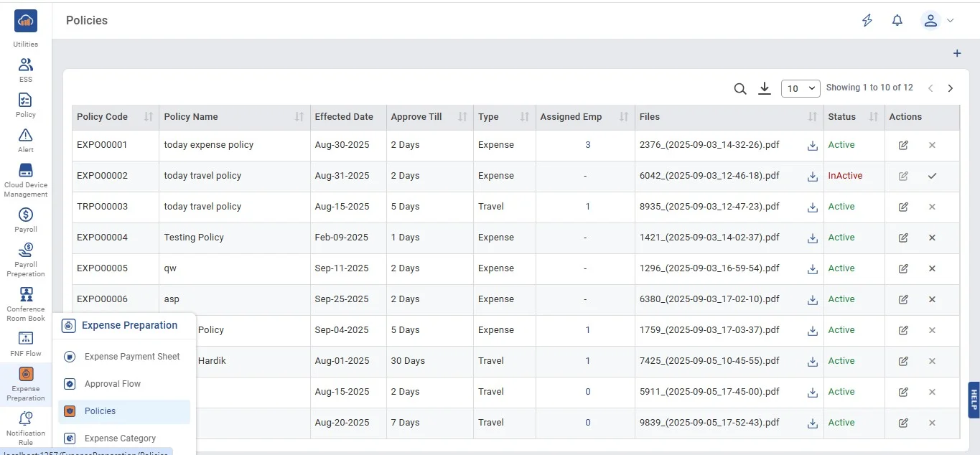The height and width of the screenshot is (455, 980).
Task: Expand the user profile menu
Action: pyautogui.click(x=938, y=21)
